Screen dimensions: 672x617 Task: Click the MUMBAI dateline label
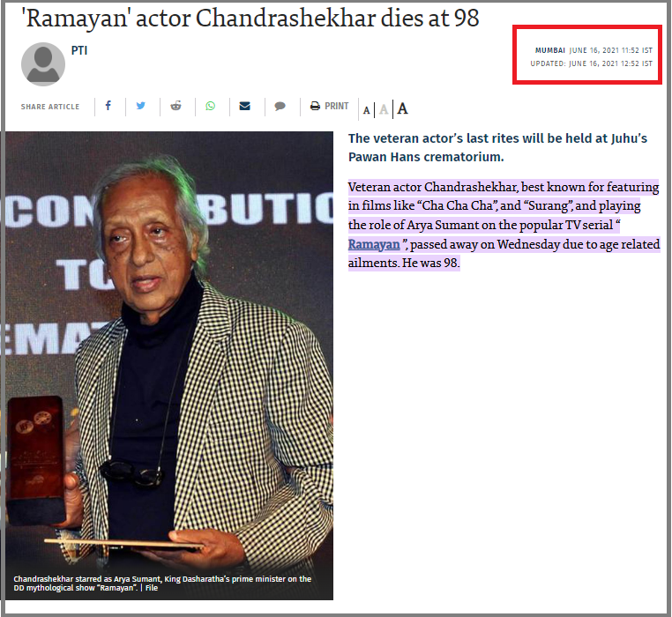pyautogui.click(x=550, y=50)
